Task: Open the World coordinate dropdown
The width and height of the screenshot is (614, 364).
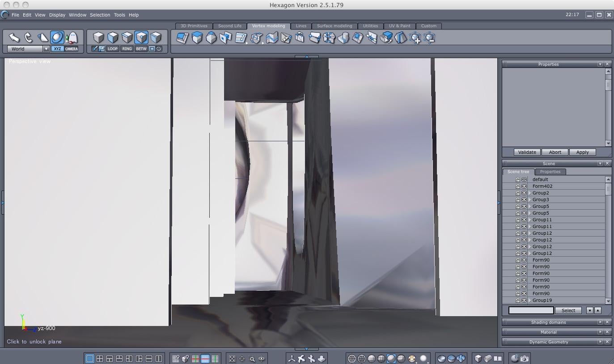Action: pos(28,49)
